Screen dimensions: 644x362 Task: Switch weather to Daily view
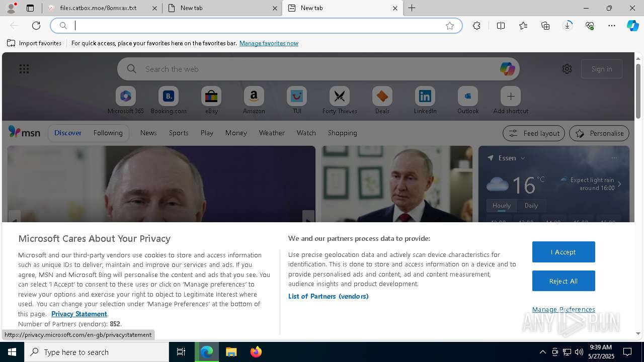point(531,205)
